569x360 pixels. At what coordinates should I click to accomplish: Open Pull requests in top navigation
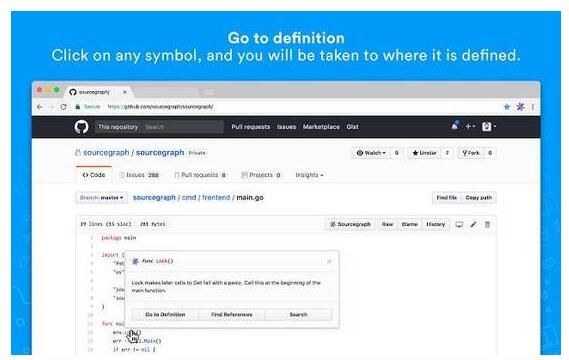click(251, 127)
